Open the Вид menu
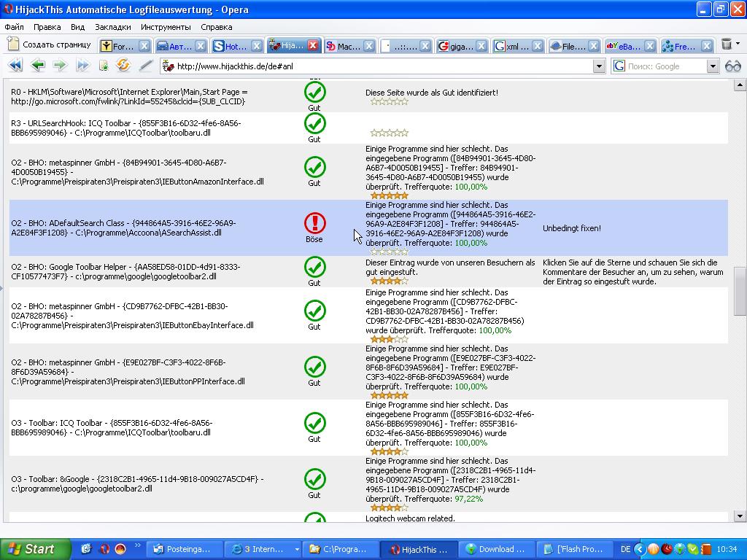Screen dimensions: 747x560 tap(77, 27)
